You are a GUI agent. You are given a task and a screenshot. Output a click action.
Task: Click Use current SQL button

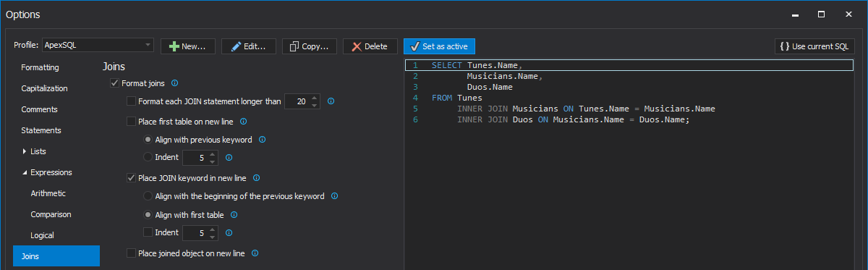click(x=814, y=46)
